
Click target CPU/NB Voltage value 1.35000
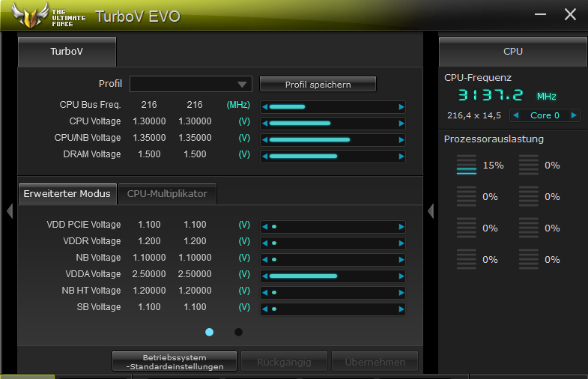coord(195,138)
